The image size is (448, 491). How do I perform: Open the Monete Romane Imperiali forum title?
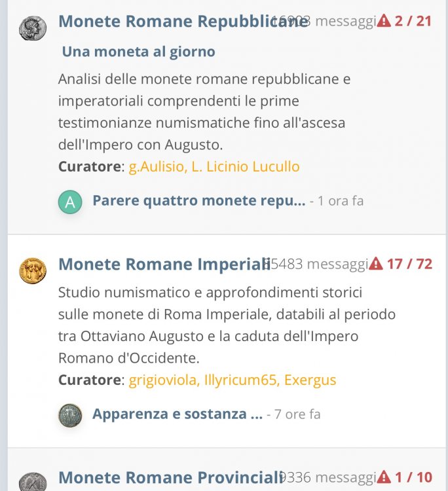pos(164,264)
